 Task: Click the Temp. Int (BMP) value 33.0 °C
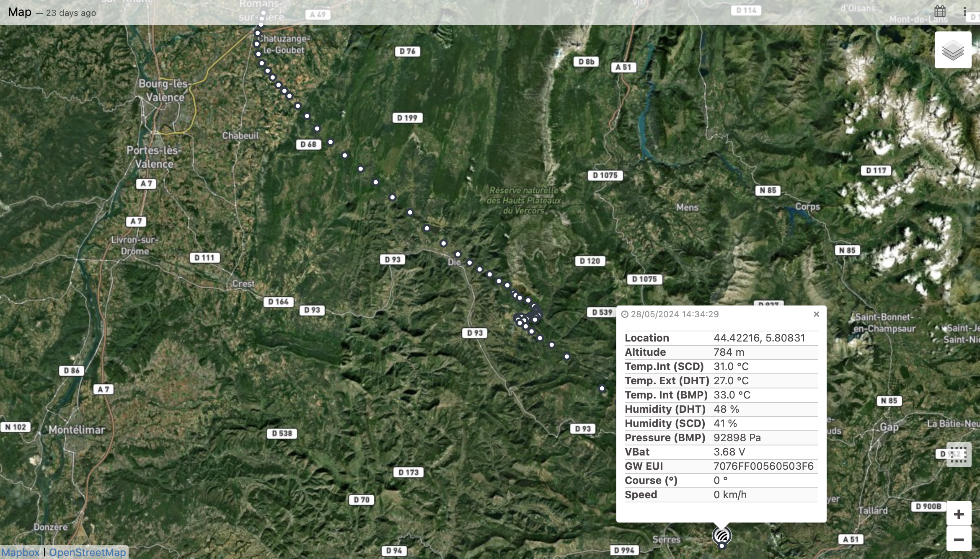(x=732, y=395)
